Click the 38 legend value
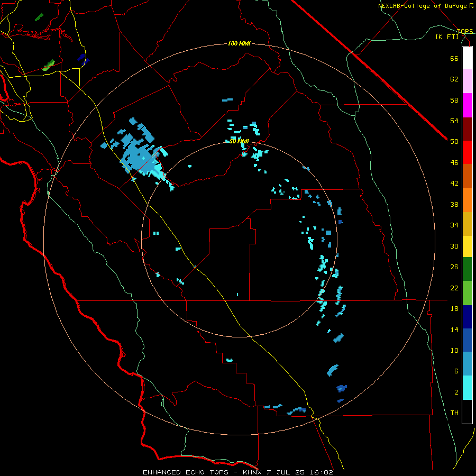Viewport: 476px width, 476px height. [454, 204]
